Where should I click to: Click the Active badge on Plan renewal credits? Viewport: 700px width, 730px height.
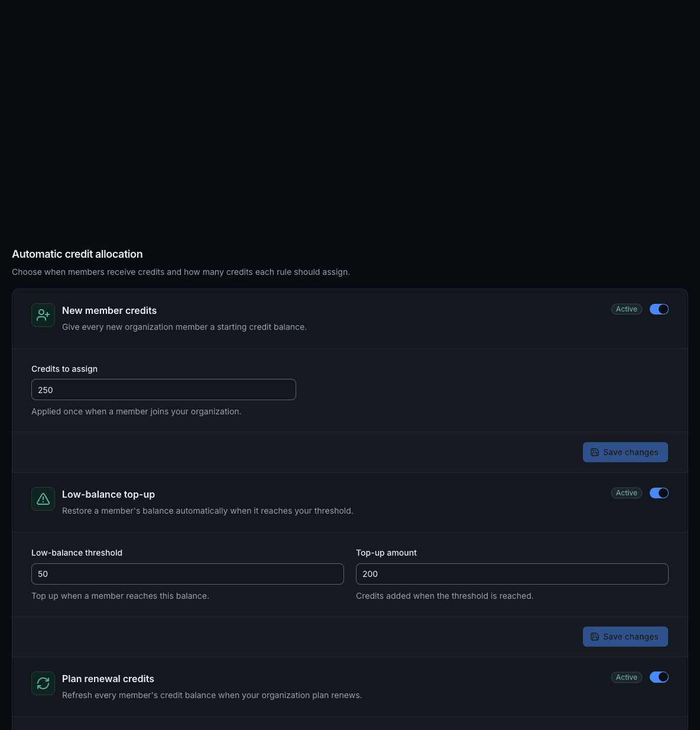point(627,677)
